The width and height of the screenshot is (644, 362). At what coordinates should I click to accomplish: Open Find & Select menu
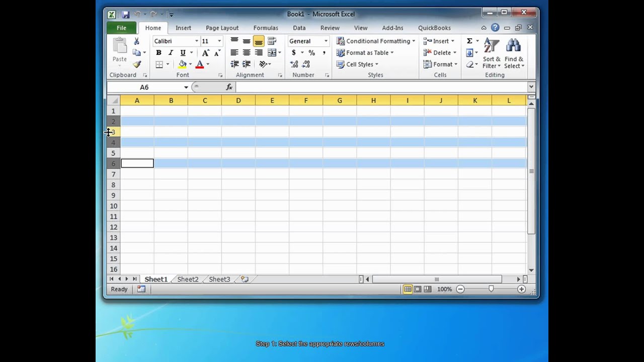(514, 53)
